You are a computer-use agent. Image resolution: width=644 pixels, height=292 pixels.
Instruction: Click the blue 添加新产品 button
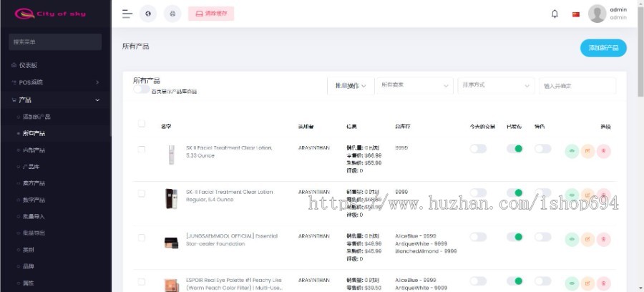click(603, 48)
